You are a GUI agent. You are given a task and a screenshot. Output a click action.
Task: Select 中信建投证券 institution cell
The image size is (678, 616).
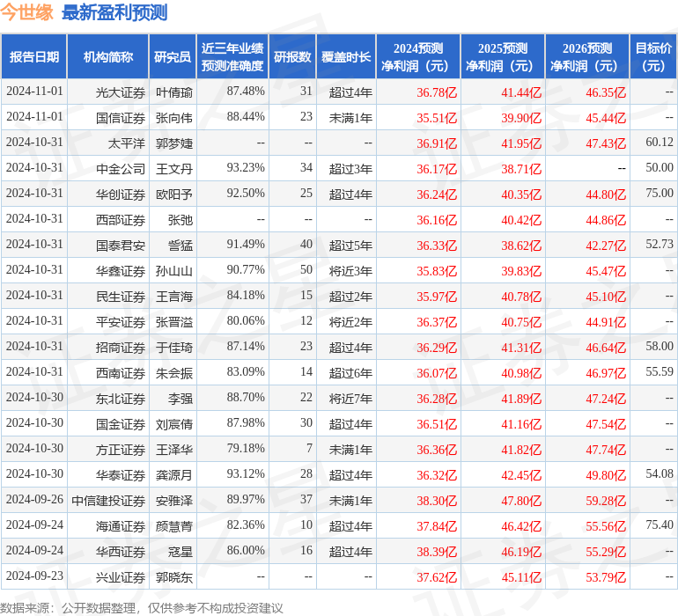tap(108, 501)
